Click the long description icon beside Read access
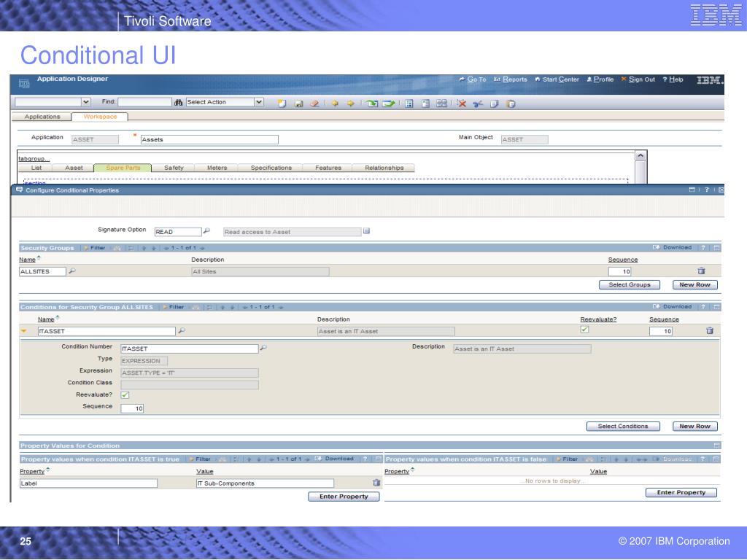 366,231
